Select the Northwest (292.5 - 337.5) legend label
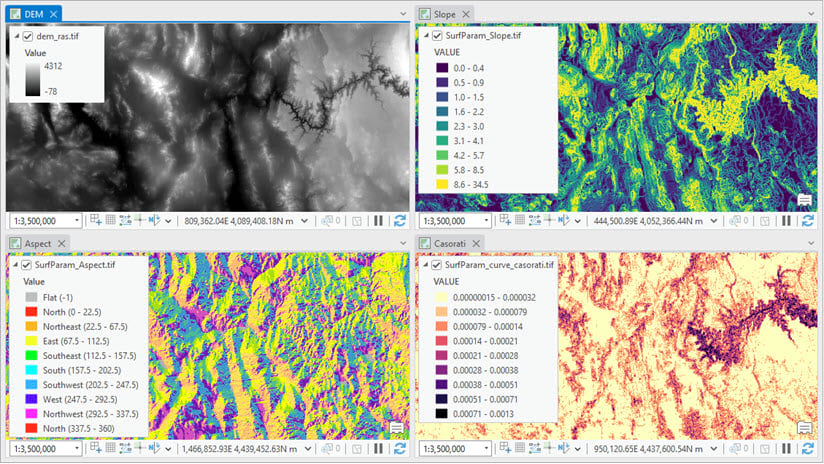824x464 pixels. (x=90, y=414)
